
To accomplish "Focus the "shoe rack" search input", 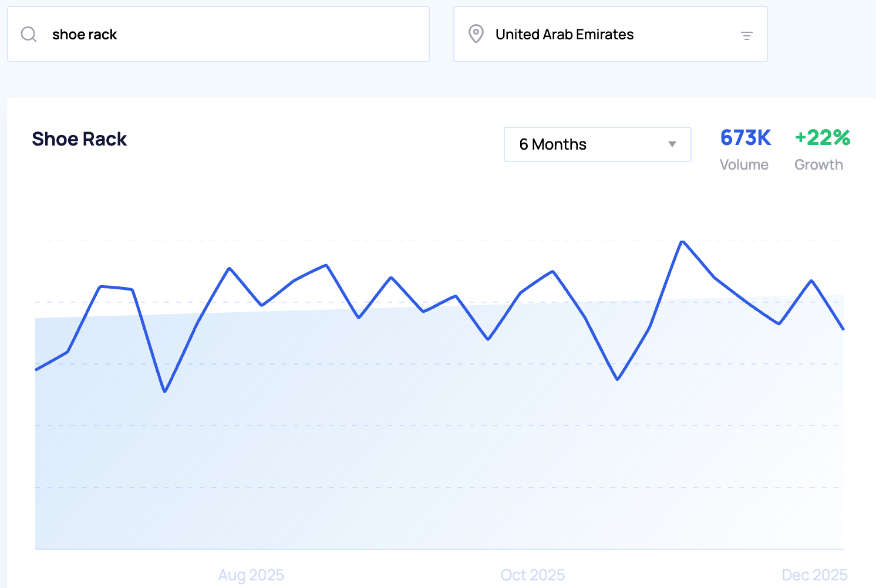I will tap(235, 35).
